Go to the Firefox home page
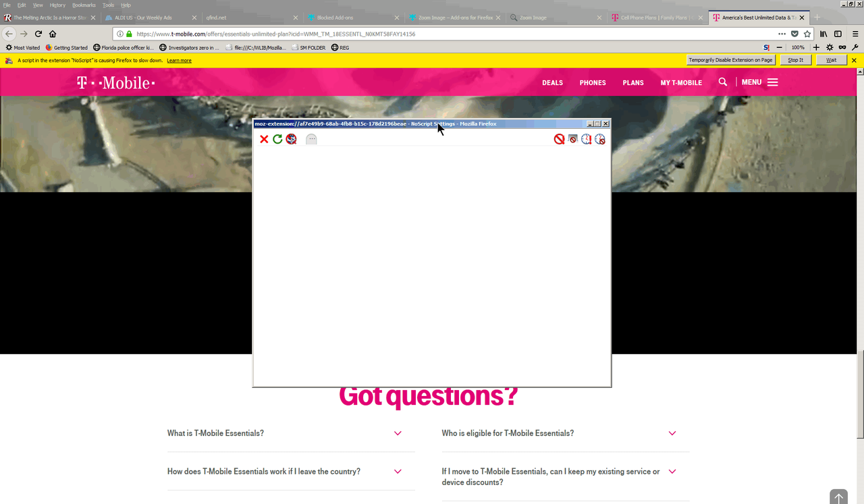The height and width of the screenshot is (504, 864). click(53, 34)
